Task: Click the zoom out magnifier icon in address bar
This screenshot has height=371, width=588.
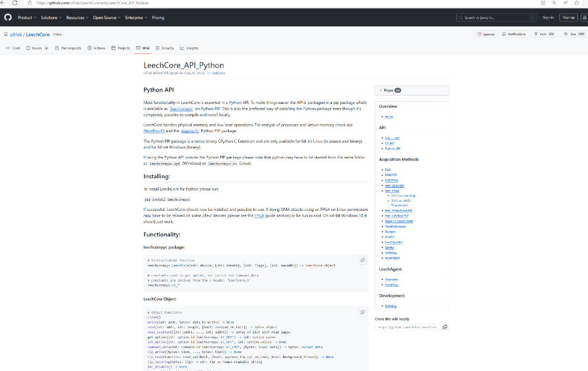Action: (554, 3)
